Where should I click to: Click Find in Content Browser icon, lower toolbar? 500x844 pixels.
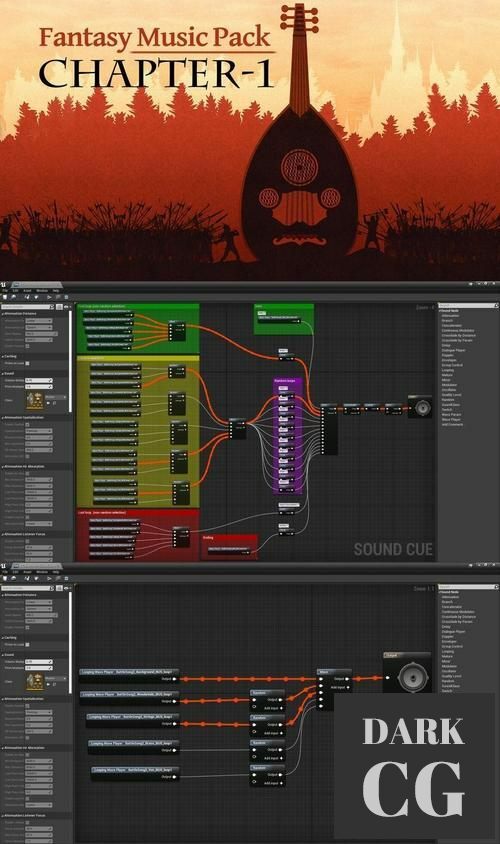point(13,578)
